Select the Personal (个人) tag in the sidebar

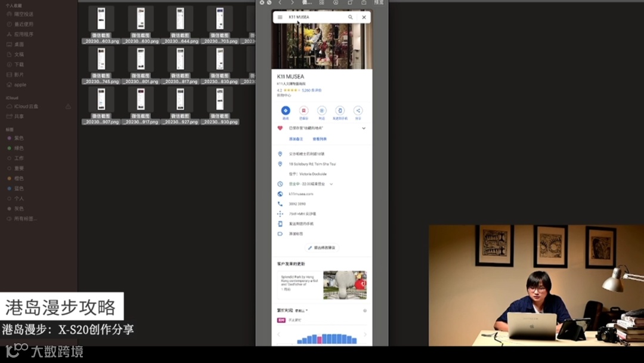tap(16, 199)
